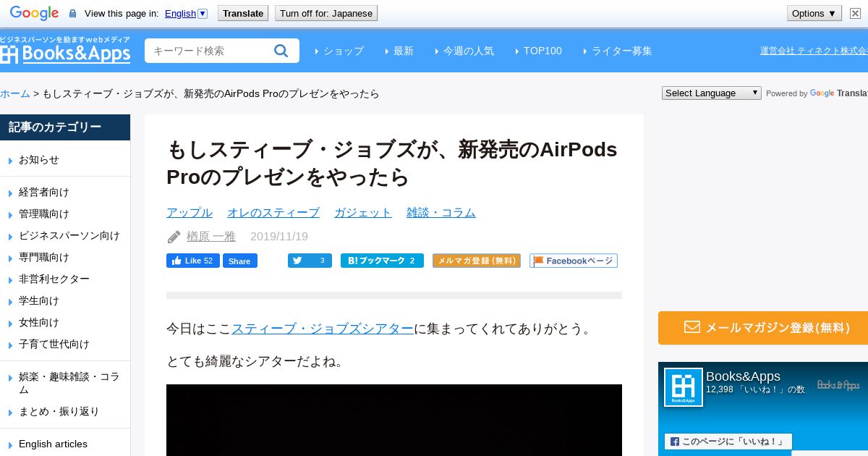Image resolution: width=868 pixels, height=456 pixels.
Task: Click the Facebookページ button
Action: click(x=574, y=261)
